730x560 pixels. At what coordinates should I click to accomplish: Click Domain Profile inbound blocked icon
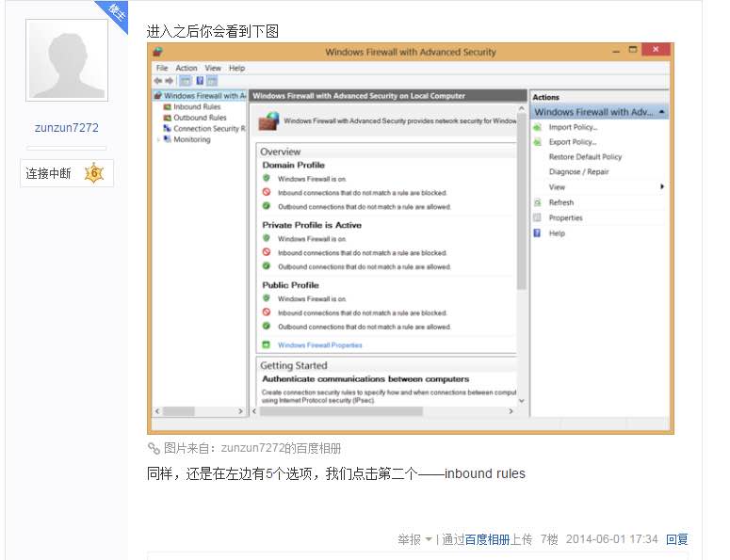(x=267, y=192)
